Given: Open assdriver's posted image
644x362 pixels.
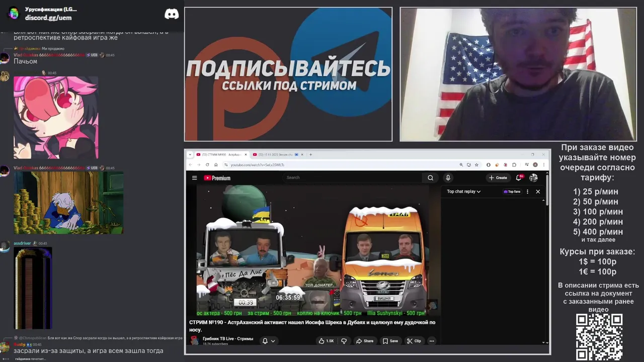Looking at the screenshot, I should (x=33, y=288).
